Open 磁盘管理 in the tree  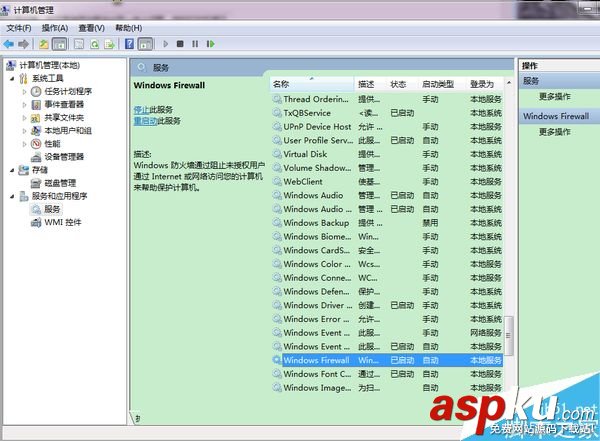coord(60,183)
